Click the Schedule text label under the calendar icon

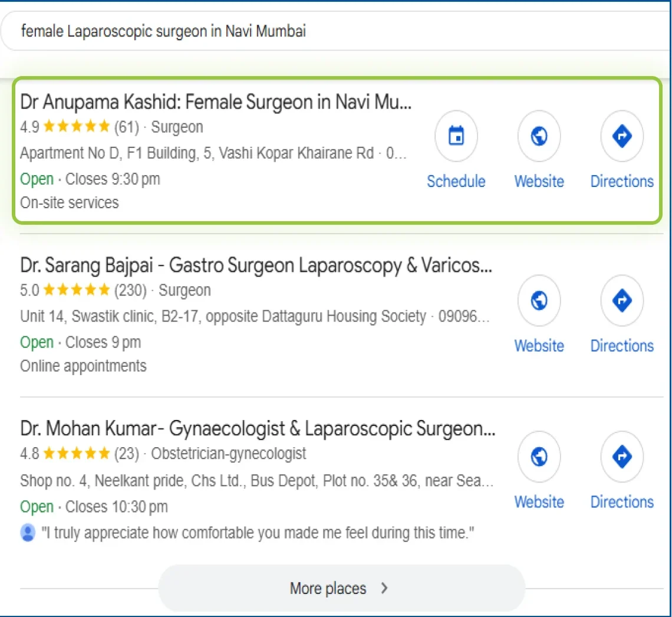(456, 182)
